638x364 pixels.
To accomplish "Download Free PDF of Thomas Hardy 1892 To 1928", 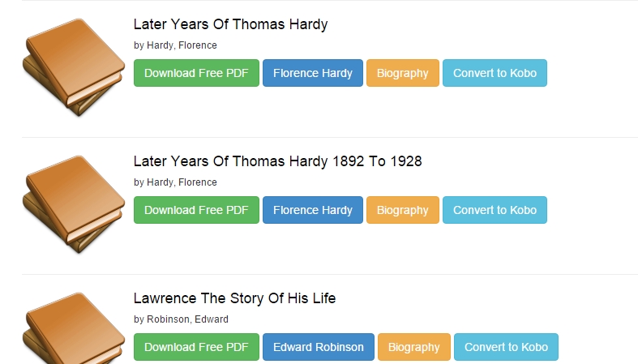I will pos(196,210).
